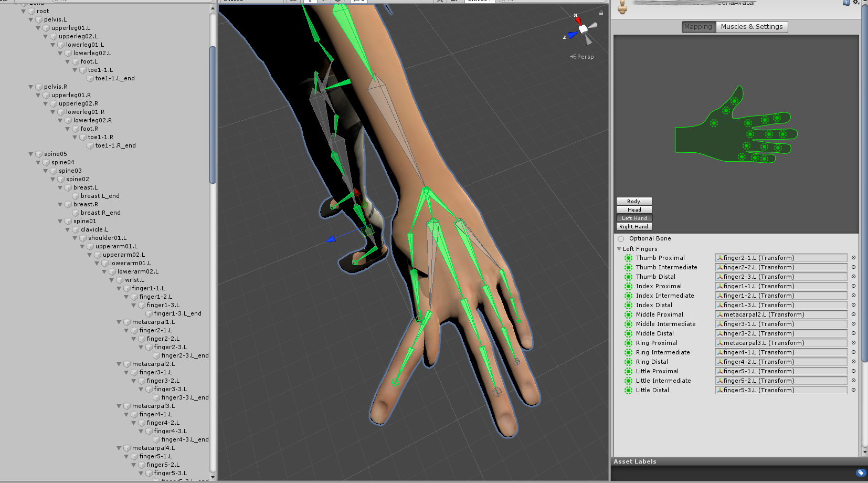
Task: Click the cube icon beside spine05
Action: click(x=39, y=154)
